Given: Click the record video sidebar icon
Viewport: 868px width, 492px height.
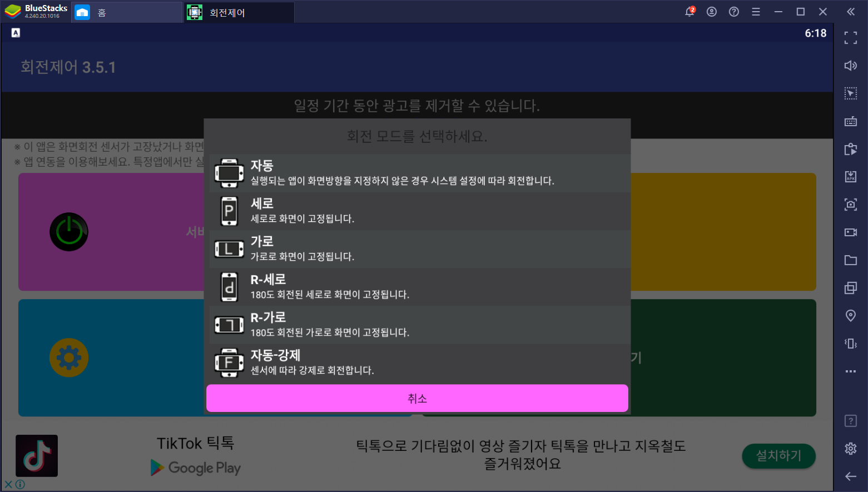Looking at the screenshot, I should (851, 232).
